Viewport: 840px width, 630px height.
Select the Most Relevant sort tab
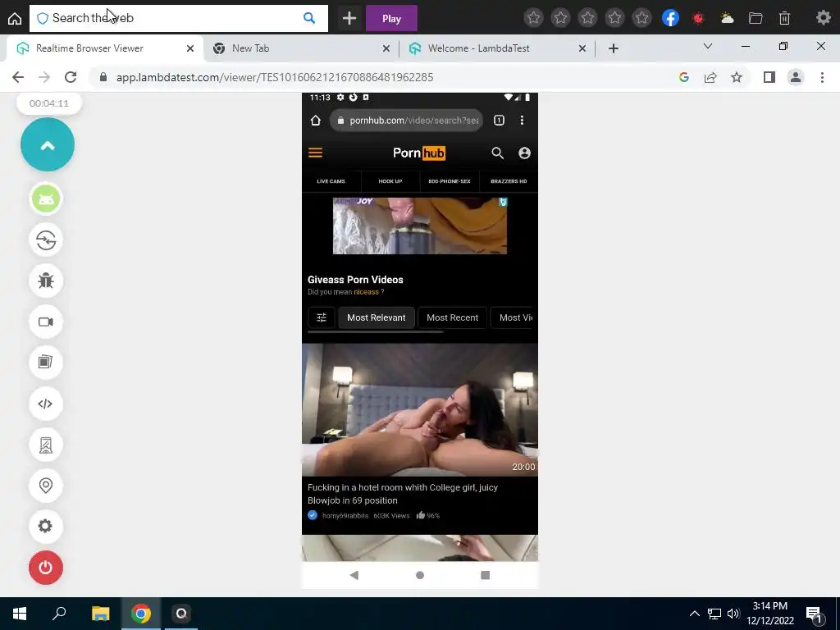(x=376, y=317)
